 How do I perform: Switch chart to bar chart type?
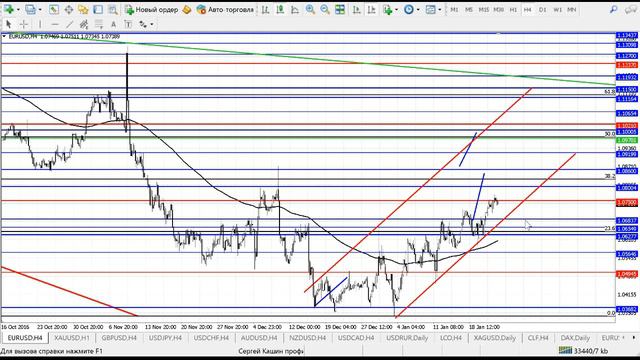(265, 9)
